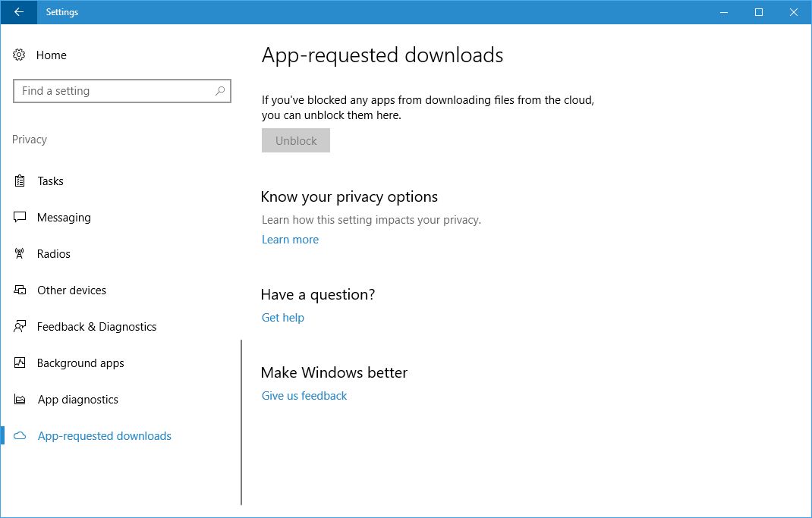This screenshot has width=812, height=518.
Task: Minimize the Settings window
Action: pos(724,12)
